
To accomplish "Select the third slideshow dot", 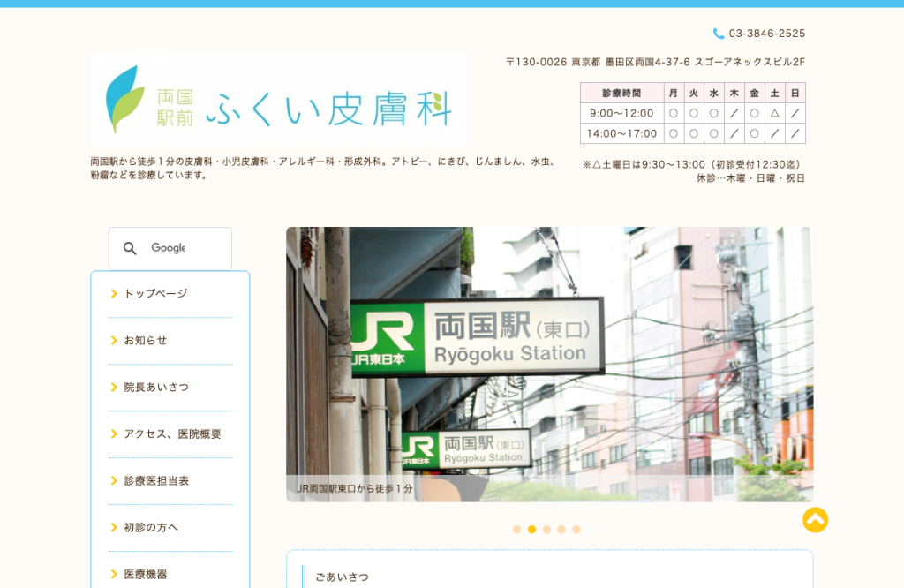I will pyautogui.click(x=546, y=529).
